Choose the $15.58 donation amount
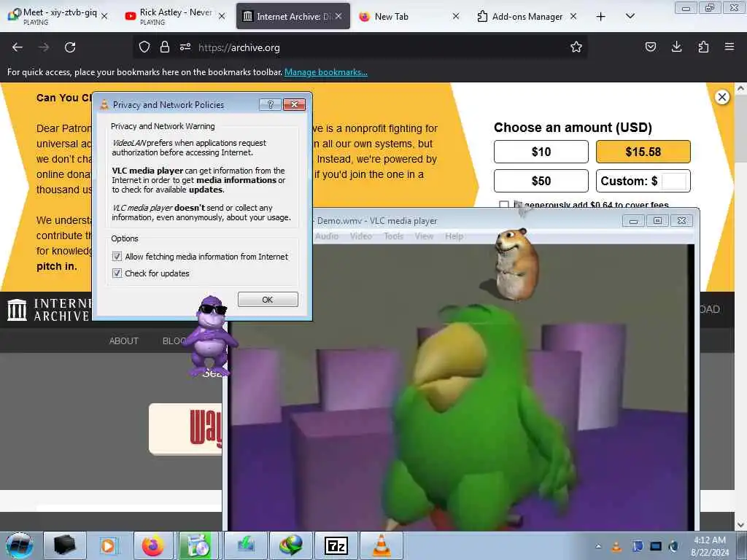 (x=643, y=152)
